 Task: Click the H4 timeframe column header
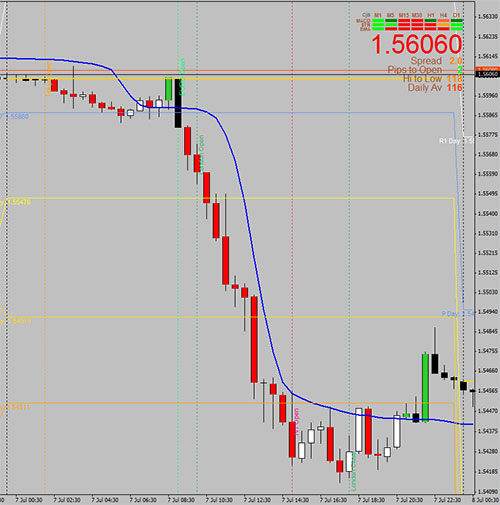pos(443,15)
